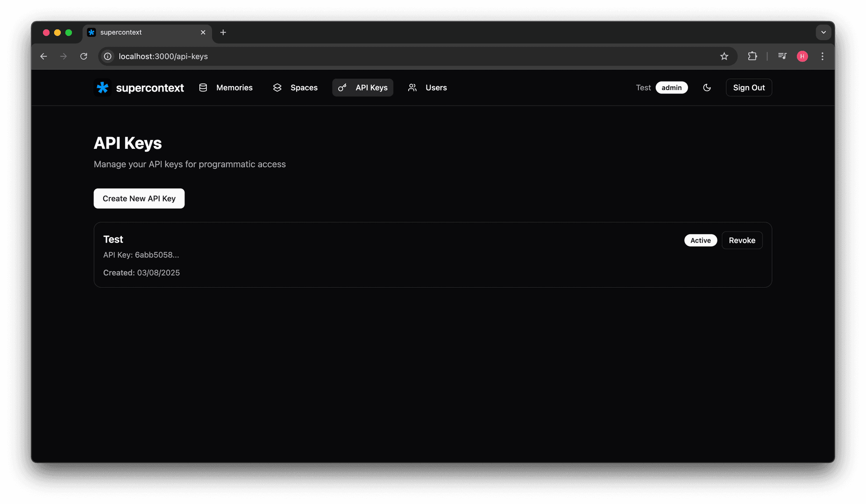
Task: Click Create New API Key button
Action: tap(139, 198)
